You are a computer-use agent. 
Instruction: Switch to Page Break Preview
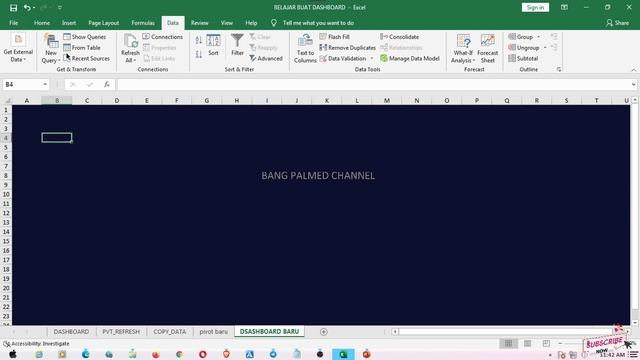(x=546, y=344)
